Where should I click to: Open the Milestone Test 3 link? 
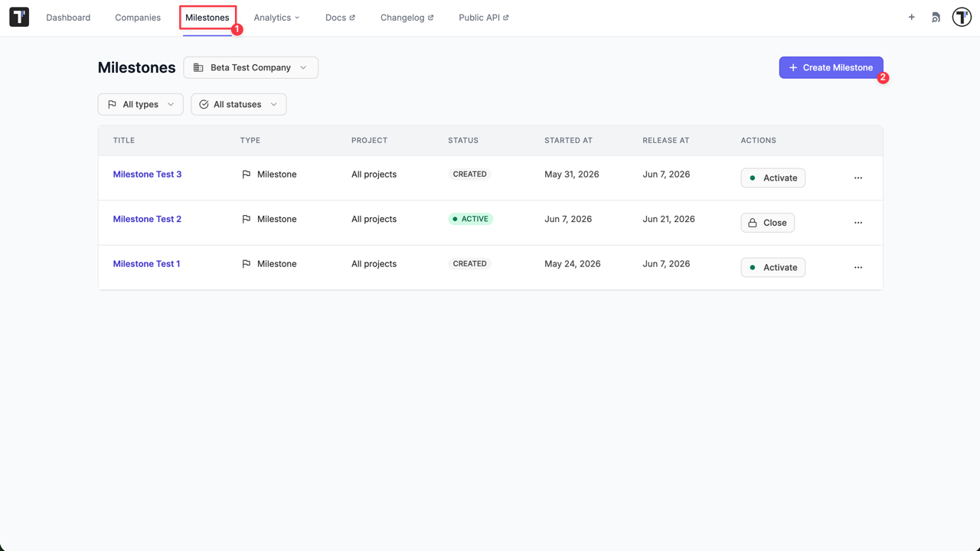pos(147,174)
